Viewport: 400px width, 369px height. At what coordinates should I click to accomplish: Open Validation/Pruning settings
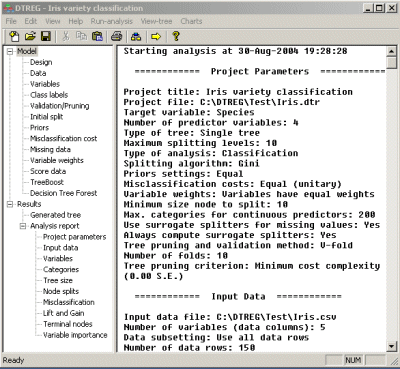tap(60, 106)
